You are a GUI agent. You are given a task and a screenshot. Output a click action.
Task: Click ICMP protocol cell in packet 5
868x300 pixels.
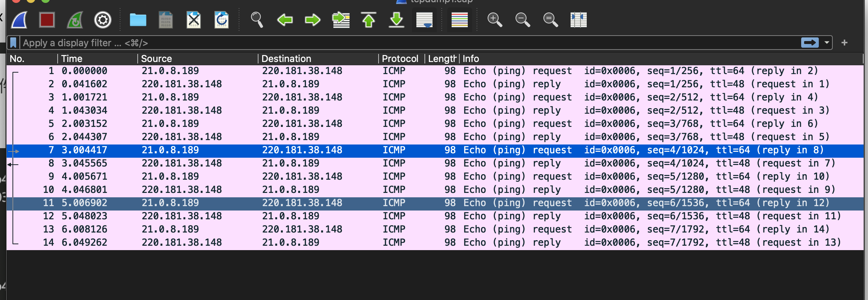click(x=394, y=124)
